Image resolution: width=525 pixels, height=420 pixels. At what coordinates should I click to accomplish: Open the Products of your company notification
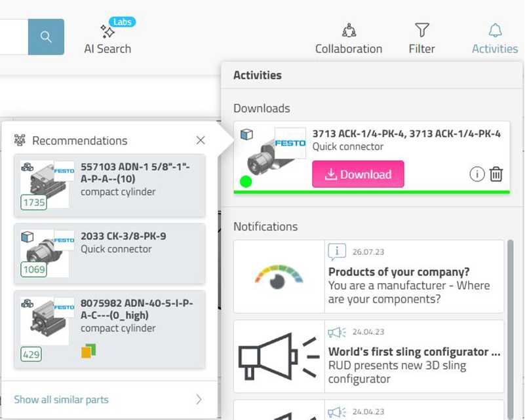coord(368,277)
